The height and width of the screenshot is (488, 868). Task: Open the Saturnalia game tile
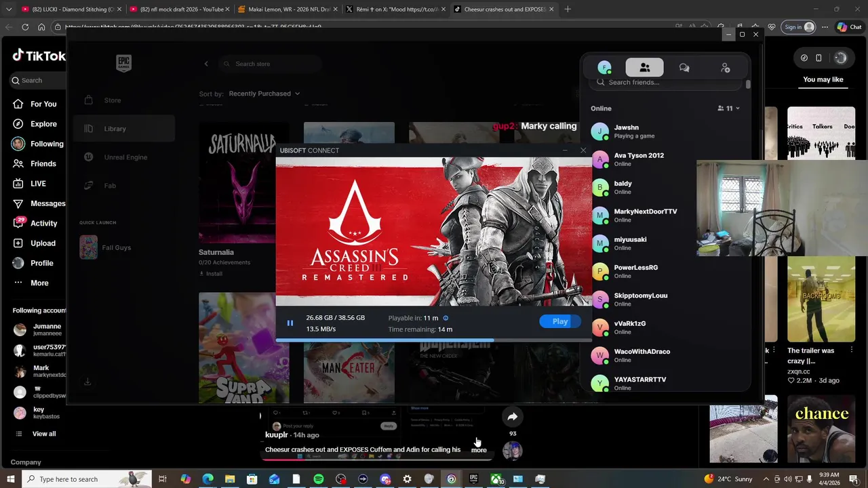[243, 182]
